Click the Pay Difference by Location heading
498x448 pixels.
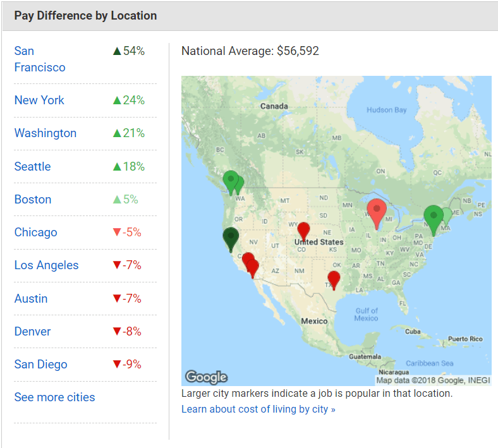click(x=85, y=16)
